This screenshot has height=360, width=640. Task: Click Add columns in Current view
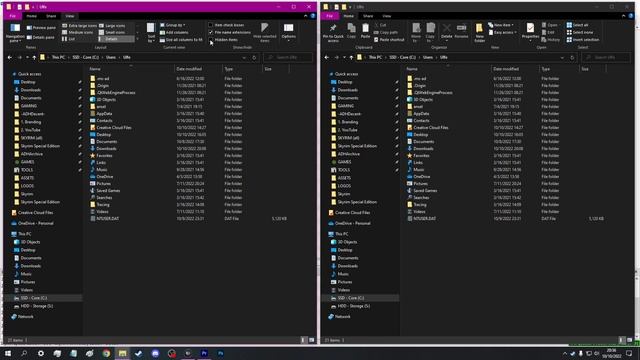tap(174, 32)
